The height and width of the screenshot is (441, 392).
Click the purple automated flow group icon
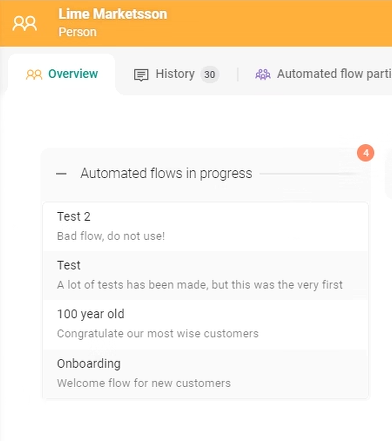coord(263,74)
